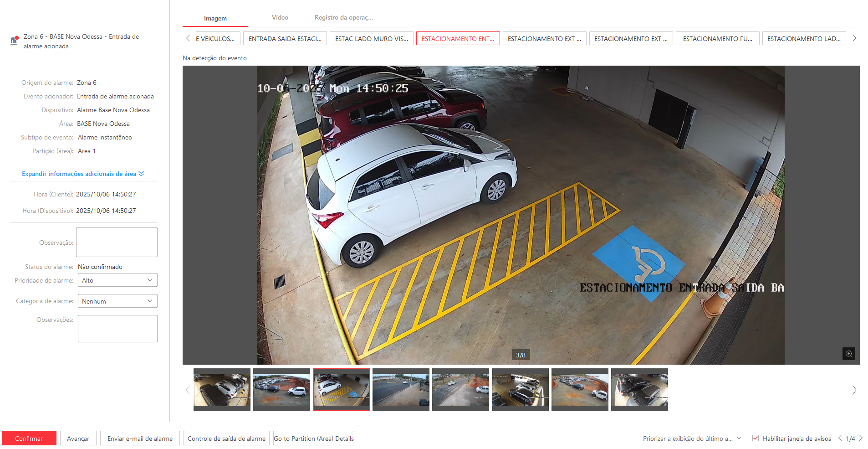Go to next alarm page arrow
Viewport: 868px width, 449px height.
[861, 438]
